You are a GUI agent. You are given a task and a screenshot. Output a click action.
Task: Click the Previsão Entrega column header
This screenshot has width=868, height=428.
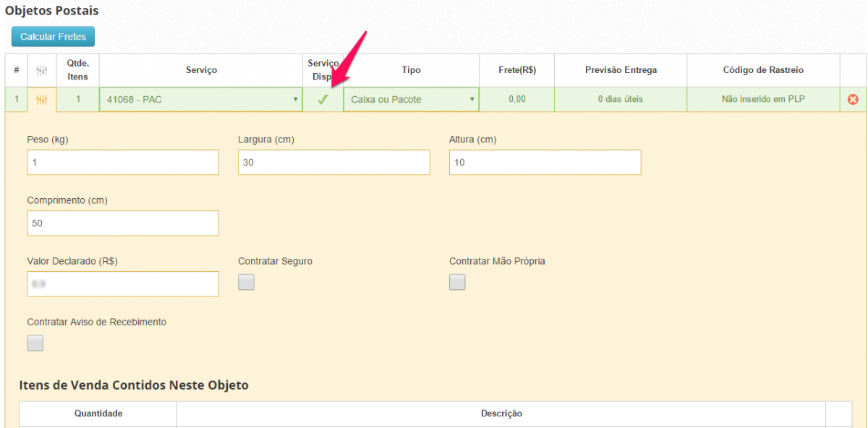[621, 70]
